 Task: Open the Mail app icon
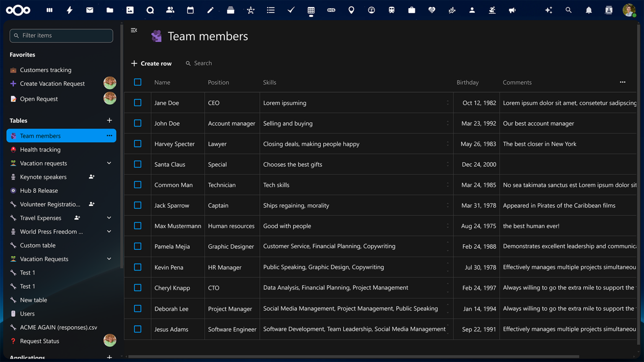(x=90, y=10)
